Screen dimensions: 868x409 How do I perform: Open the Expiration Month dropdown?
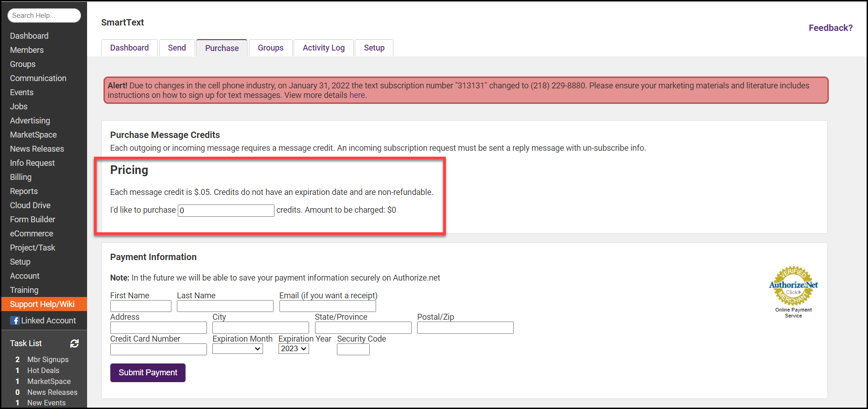[238, 349]
